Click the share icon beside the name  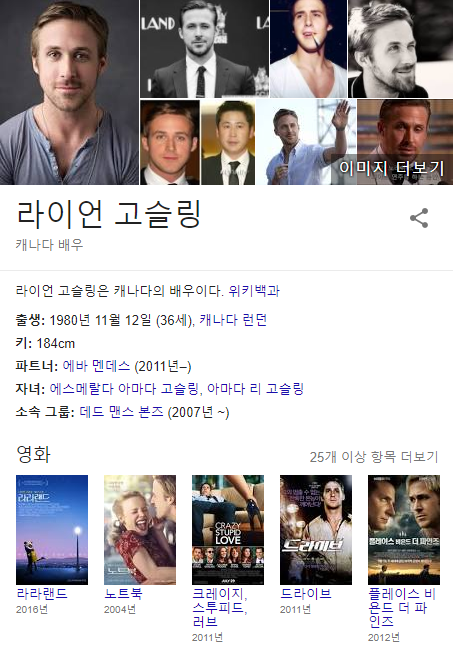(x=419, y=218)
